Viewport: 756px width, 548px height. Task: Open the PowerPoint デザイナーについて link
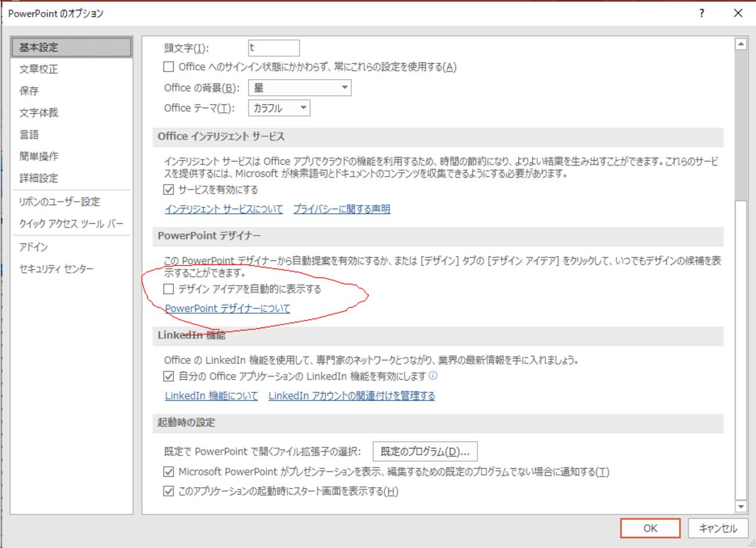pos(227,309)
